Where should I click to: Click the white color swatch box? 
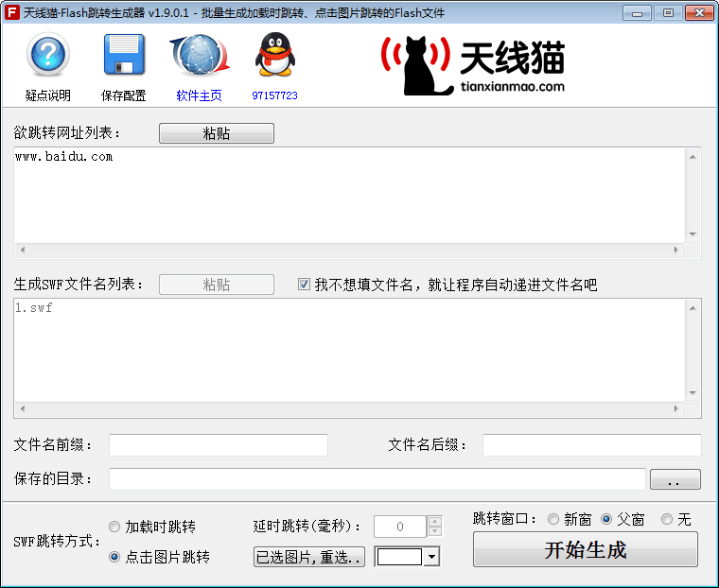tap(399, 557)
